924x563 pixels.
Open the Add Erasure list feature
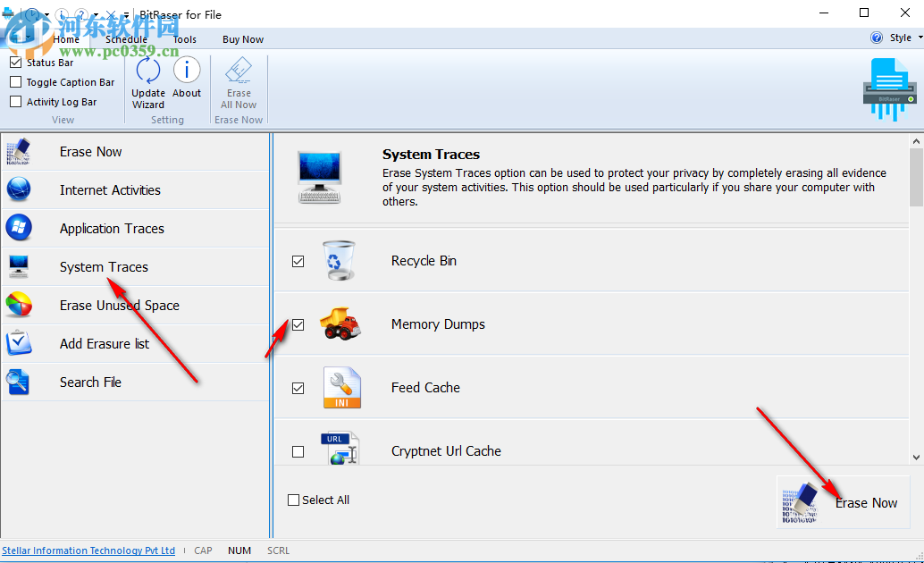click(104, 343)
